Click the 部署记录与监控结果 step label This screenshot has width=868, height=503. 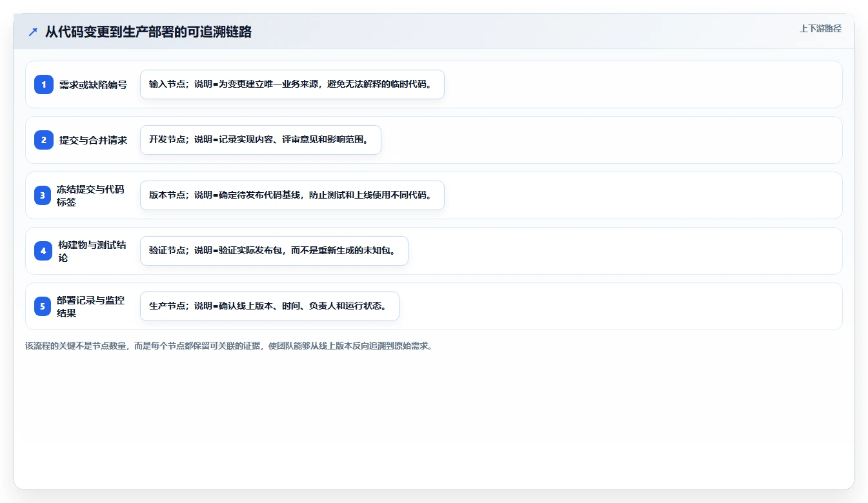coord(90,306)
